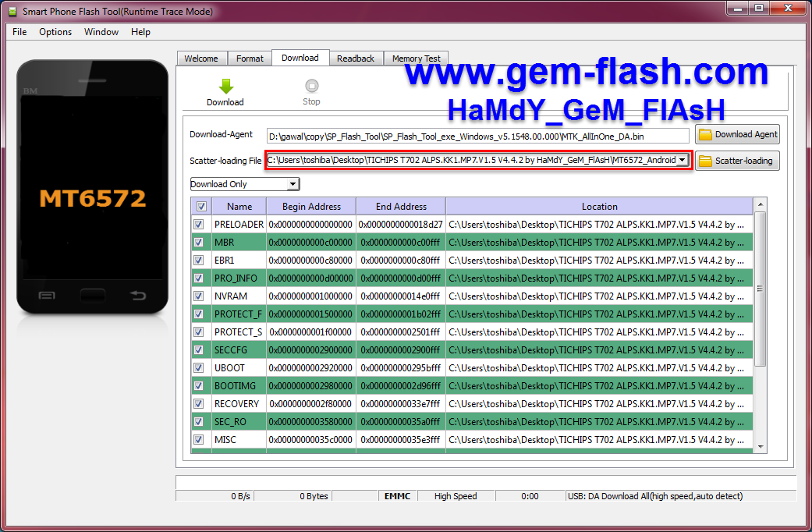Uncheck the SECCFG partition checkbox
The image size is (812, 532).
point(198,350)
